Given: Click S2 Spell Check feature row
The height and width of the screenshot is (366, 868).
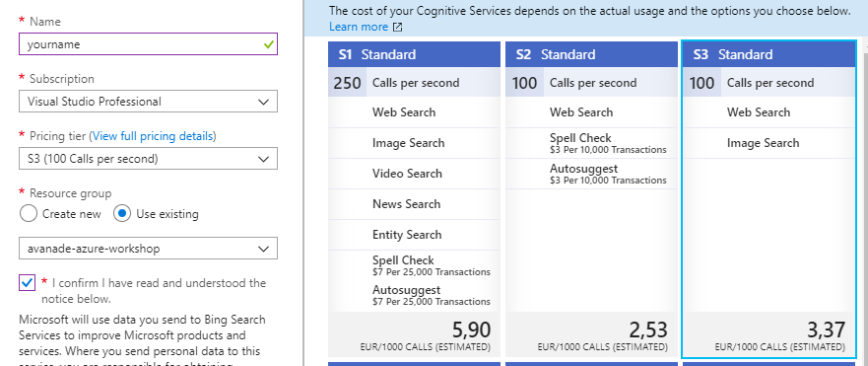Looking at the screenshot, I should pos(591,143).
